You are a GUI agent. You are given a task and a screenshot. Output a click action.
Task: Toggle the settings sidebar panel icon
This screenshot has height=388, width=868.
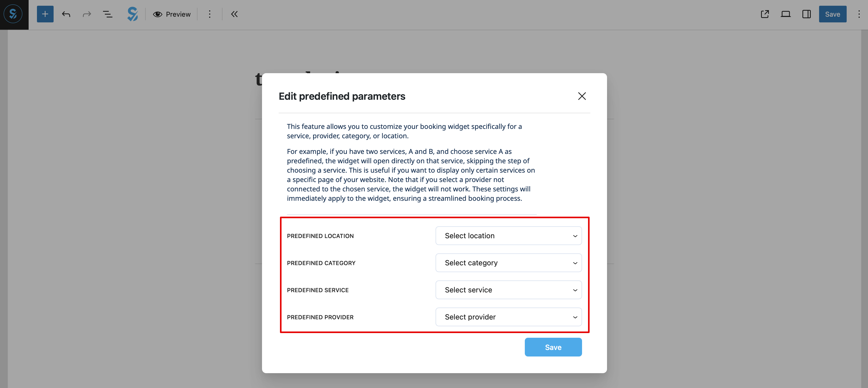click(x=806, y=14)
